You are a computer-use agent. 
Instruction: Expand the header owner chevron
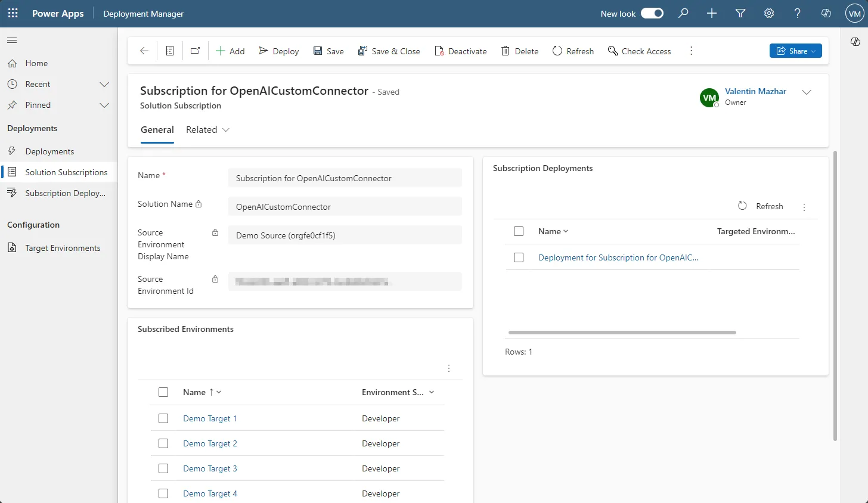(x=807, y=92)
